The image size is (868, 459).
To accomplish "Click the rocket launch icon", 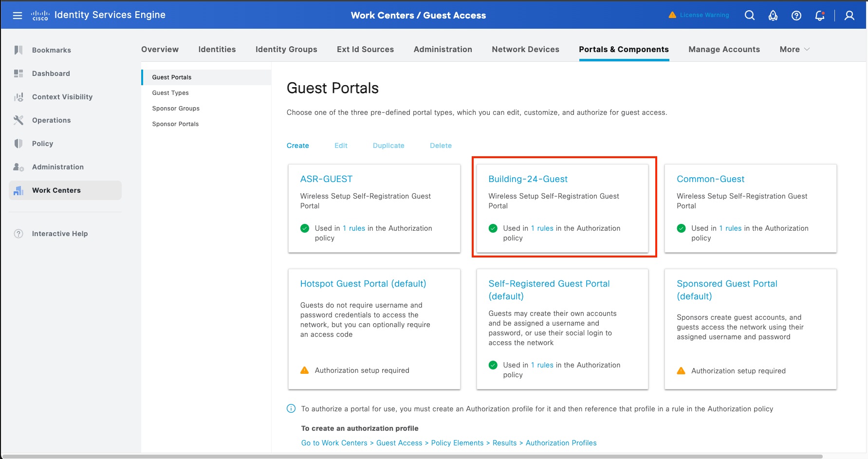I will click(x=773, y=16).
